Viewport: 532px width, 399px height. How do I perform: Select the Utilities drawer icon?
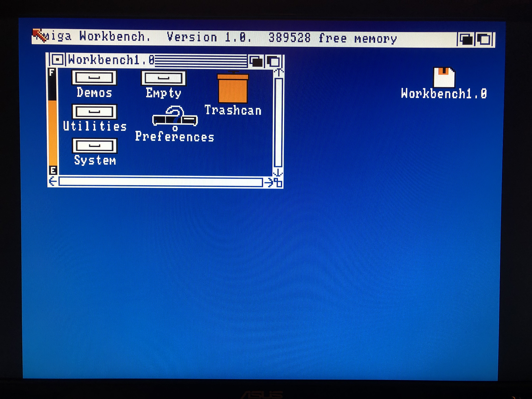94,112
